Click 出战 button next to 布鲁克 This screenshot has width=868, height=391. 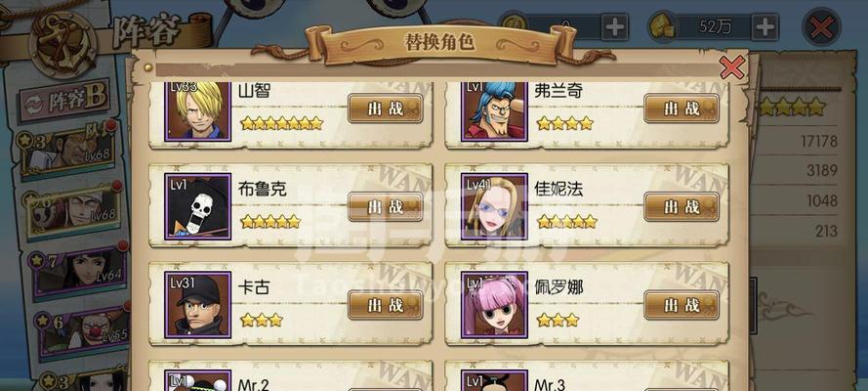point(386,206)
